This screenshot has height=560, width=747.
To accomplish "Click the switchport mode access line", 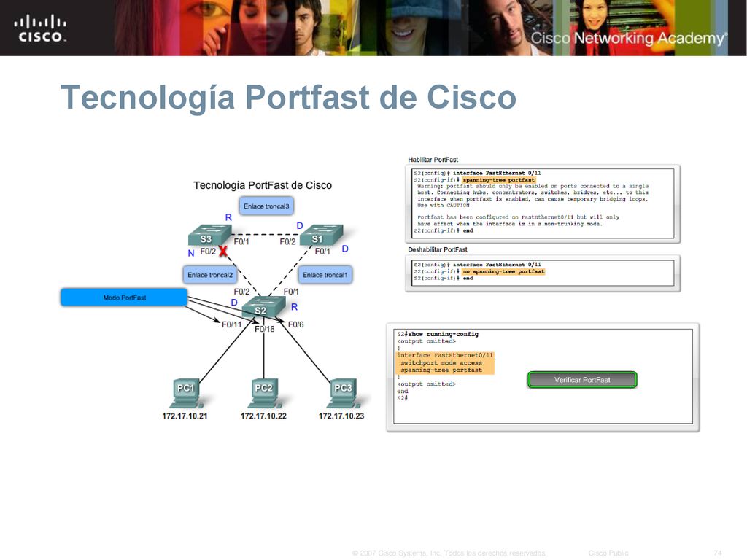I will click(x=441, y=363).
